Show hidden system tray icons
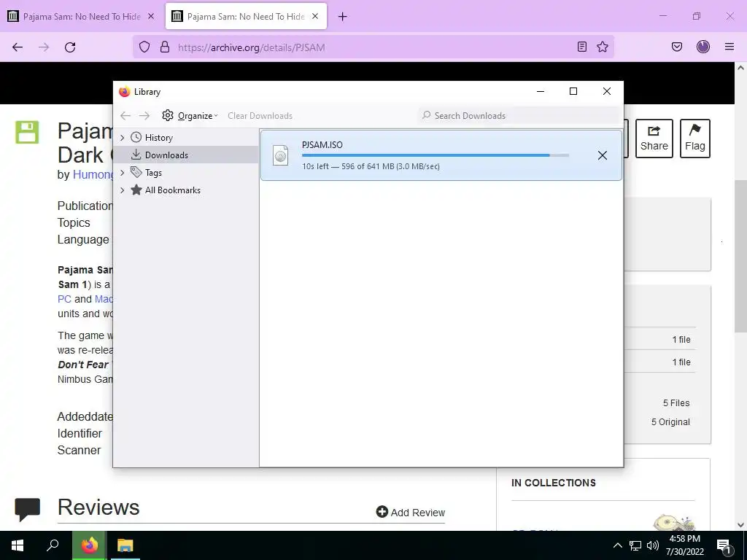Screen dimensions: 747x560 pyautogui.click(x=617, y=545)
